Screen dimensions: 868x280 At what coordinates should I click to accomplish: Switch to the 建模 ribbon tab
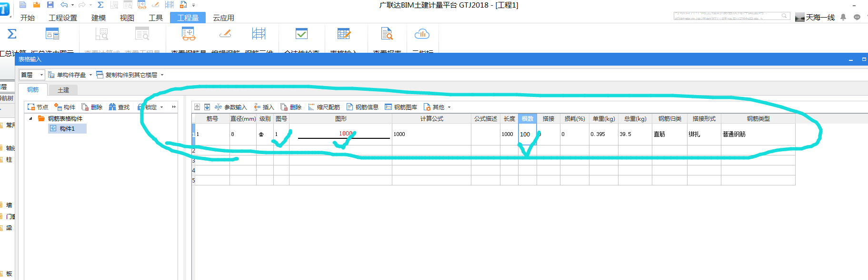(x=99, y=18)
